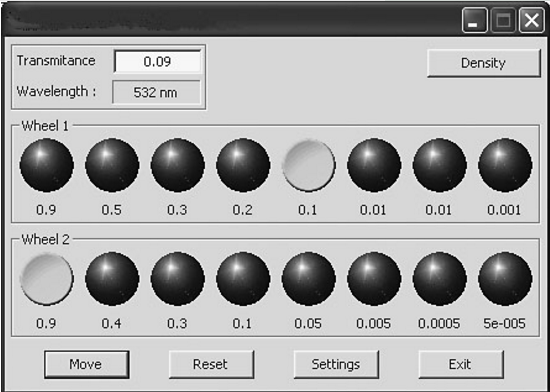550x392 pixels.
Task: Toggle the highlighted Wheel 1 filter 0.1
Action: [x=309, y=165]
